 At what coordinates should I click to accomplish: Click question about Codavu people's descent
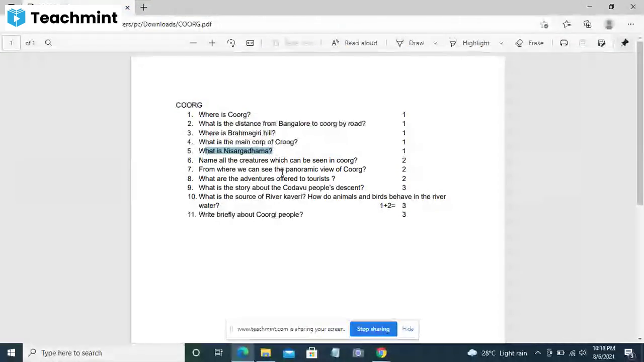click(x=281, y=188)
